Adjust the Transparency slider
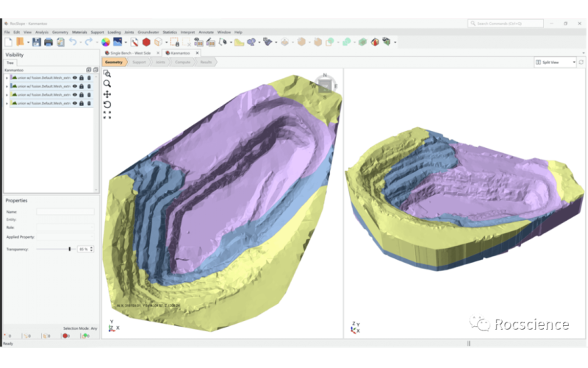Screen dimensions: 588x368 coord(70,249)
